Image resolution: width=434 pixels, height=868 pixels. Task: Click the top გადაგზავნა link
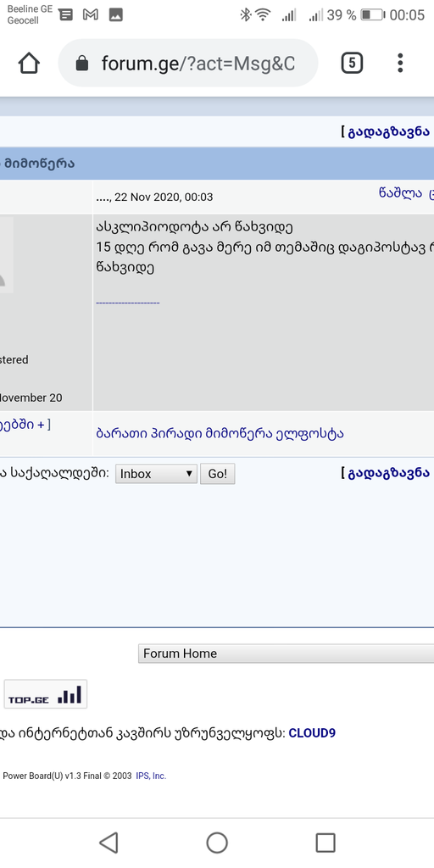(388, 131)
